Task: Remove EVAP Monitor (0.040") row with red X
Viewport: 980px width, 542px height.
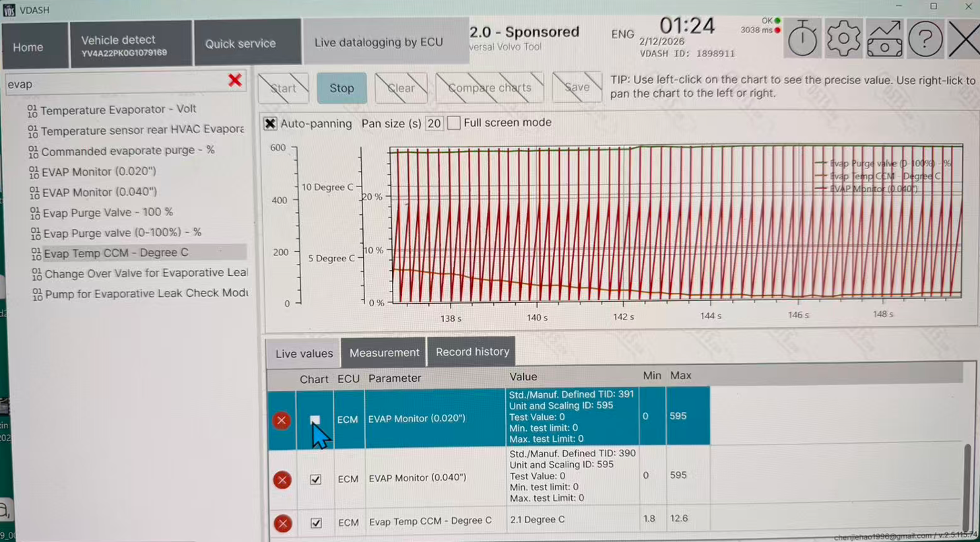Action: click(x=282, y=480)
